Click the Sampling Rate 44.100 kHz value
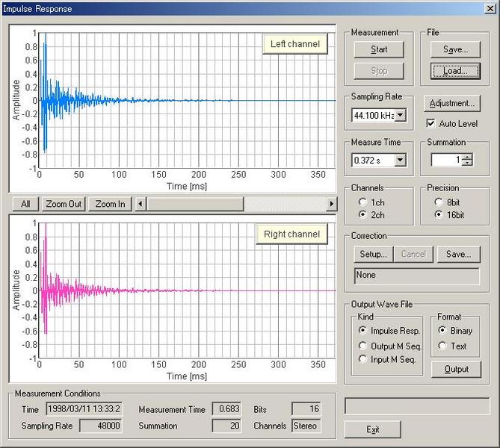 click(x=374, y=115)
